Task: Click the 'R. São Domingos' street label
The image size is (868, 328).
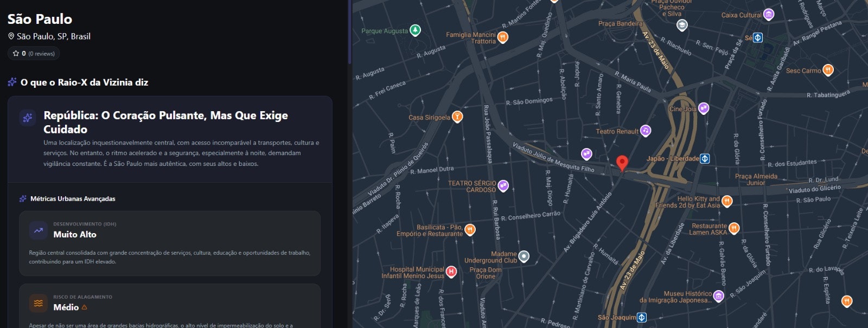Action: 529,101
